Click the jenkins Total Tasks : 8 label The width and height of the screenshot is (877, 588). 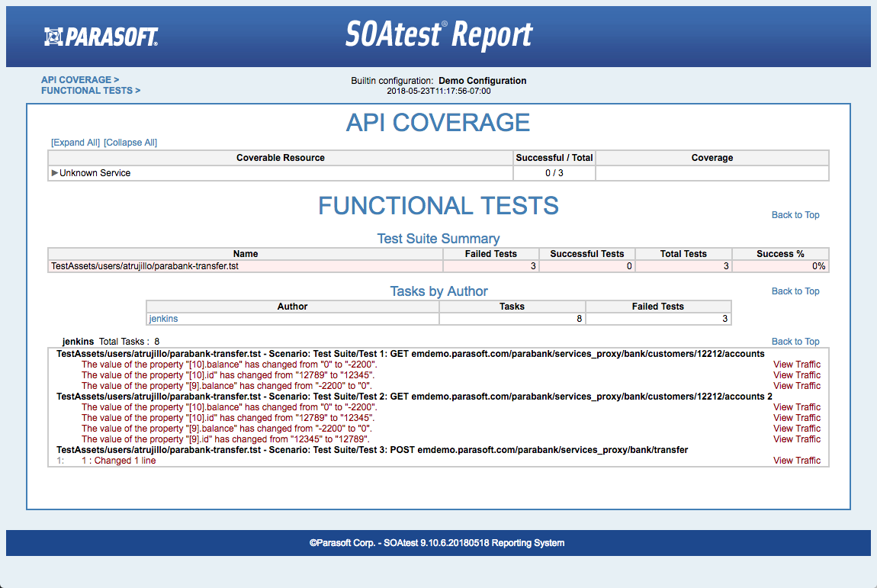pyautogui.click(x=111, y=341)
